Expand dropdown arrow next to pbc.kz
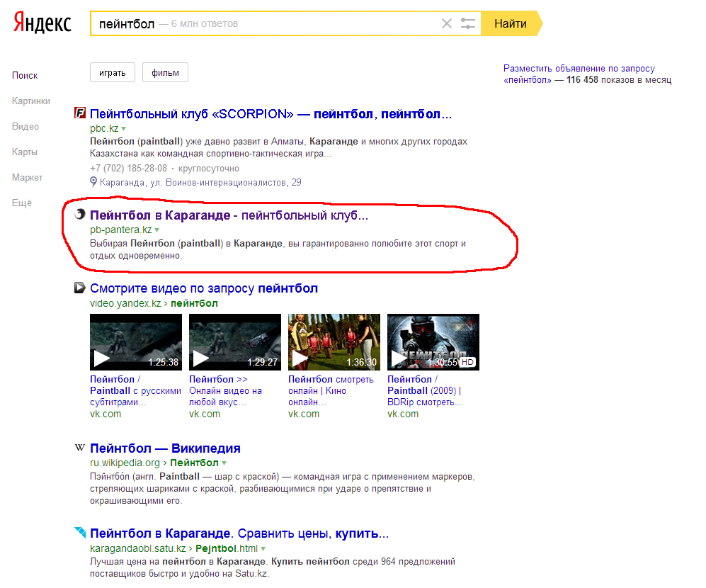706x588 pixels. (x=124, y=129)
